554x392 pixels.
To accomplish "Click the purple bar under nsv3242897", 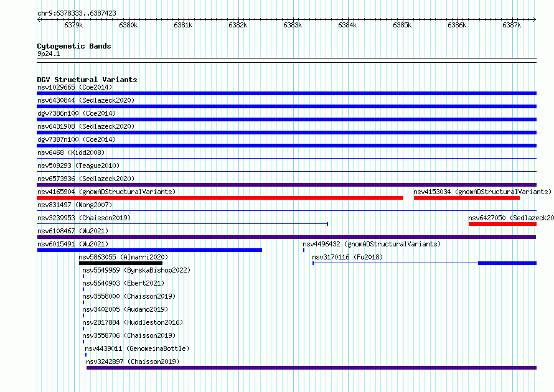I will point(312,368).
